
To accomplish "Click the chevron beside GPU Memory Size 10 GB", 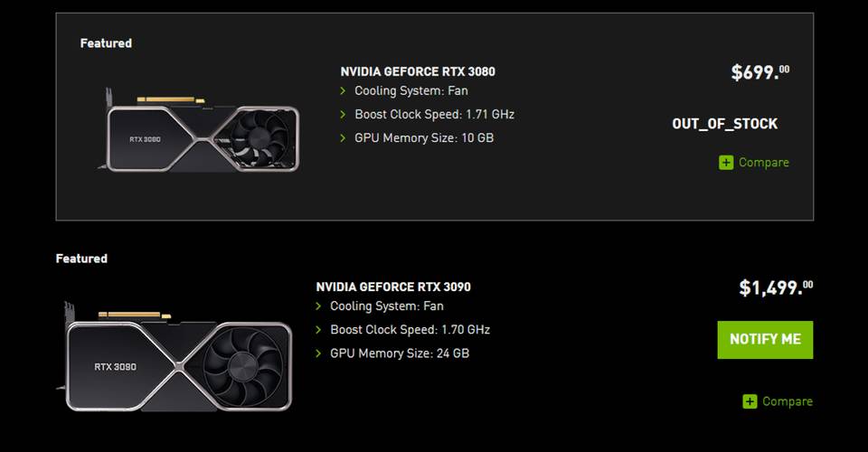I will pyautogui.click(x=344, y=138).
